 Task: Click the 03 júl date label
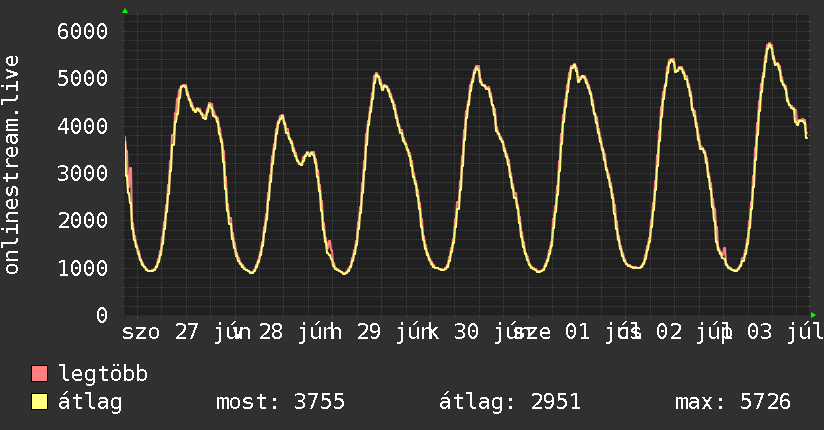(785, 332)
